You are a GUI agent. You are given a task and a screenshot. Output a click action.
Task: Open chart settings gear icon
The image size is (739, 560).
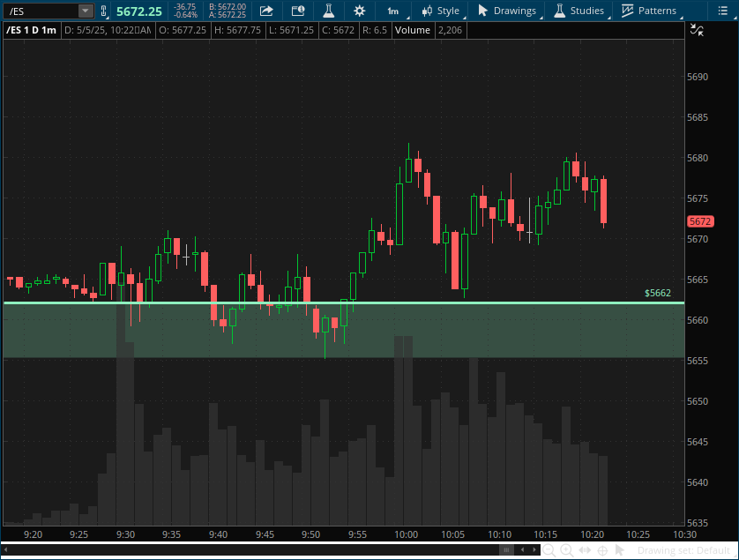tap(359, 11)
